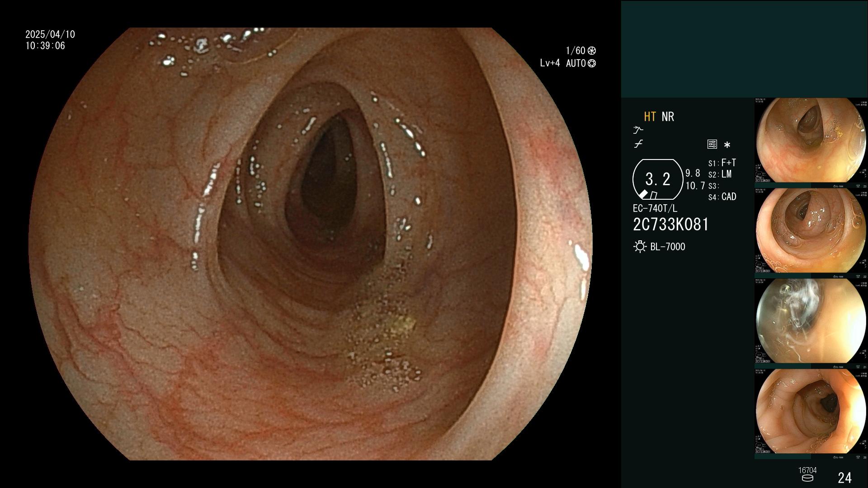This screenshot has height=488, width=868.
Task: Select the NR noise reduction label
Action: pos(668,117)
